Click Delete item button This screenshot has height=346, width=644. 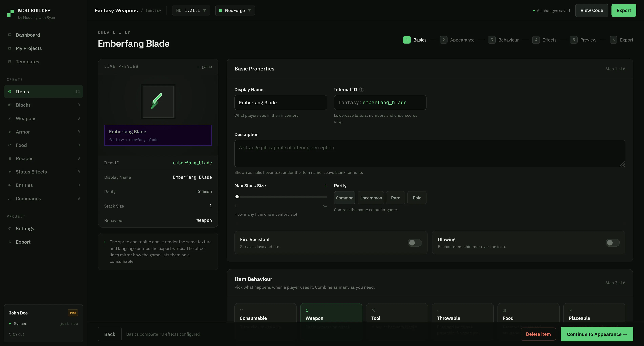point(538,334)
